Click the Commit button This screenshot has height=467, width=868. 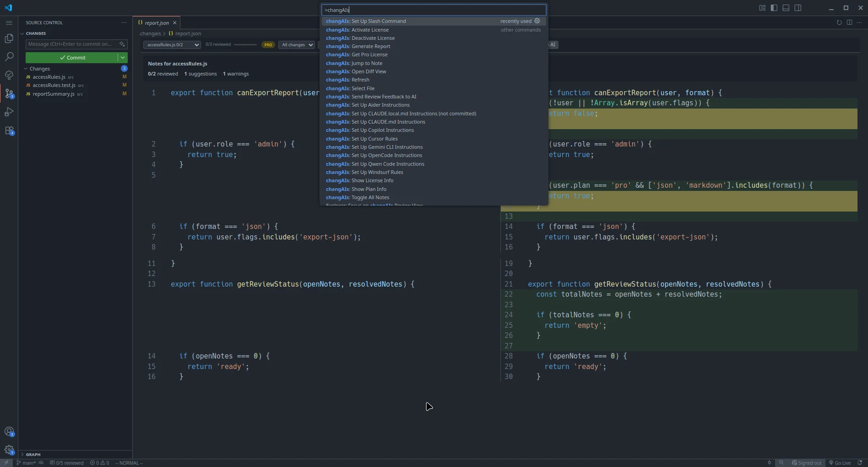coord(72,58)
